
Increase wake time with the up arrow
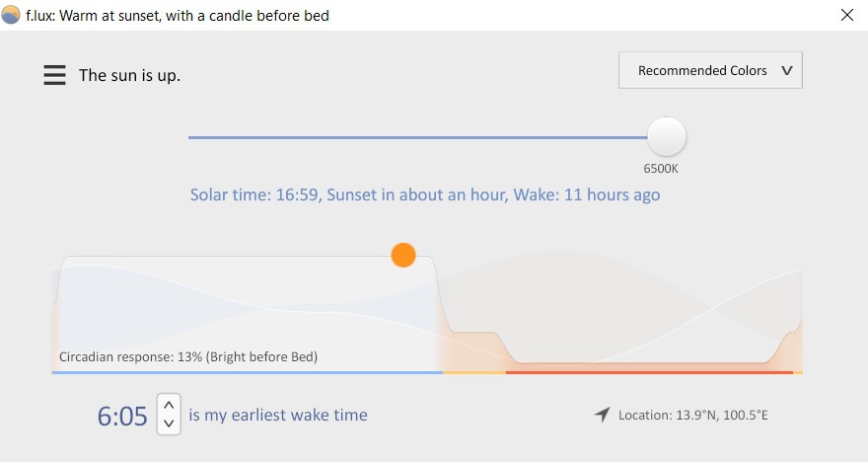[x=169, y=405]
